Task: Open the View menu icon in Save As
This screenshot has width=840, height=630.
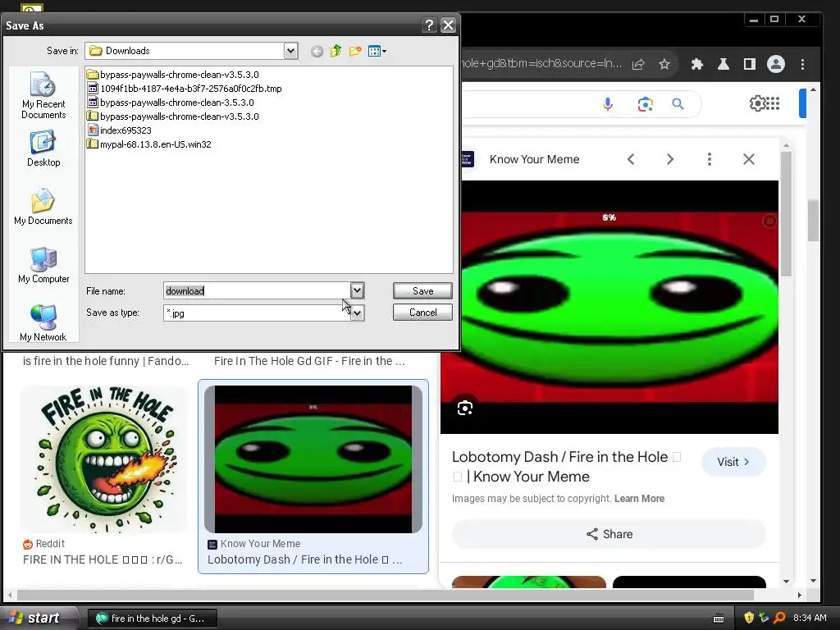Action: [x=377, y=51]
